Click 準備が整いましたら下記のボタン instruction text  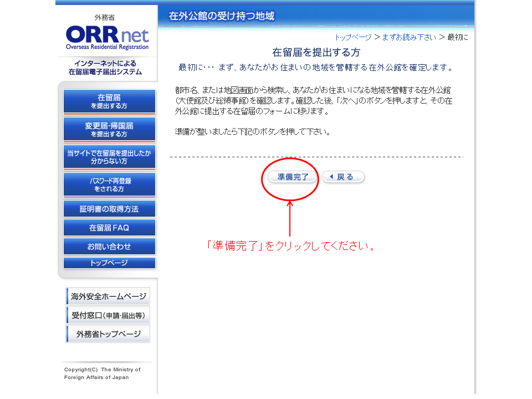(x=253, y=132)
